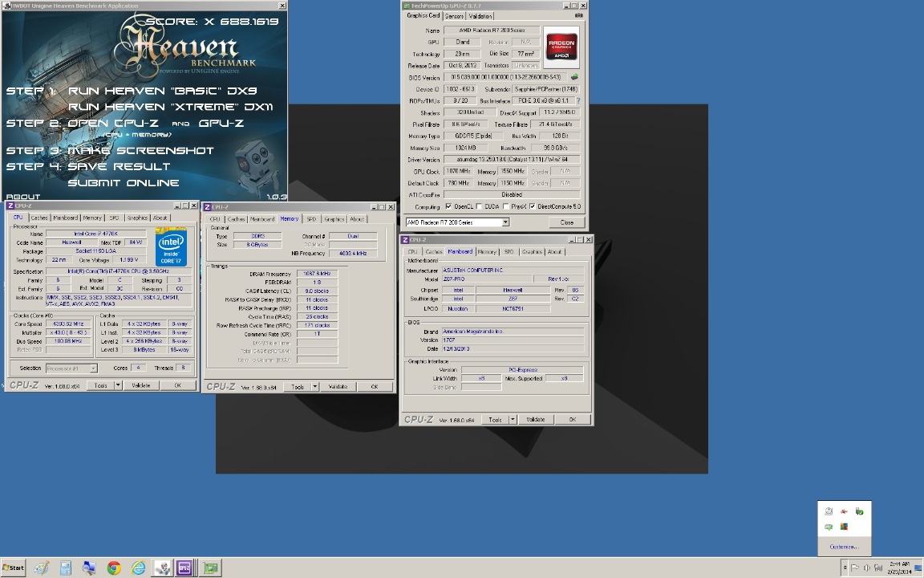Toggle the DirectCompute 5.0 checkbox
This screenshot has height=578, width=924.
point(533,206)
